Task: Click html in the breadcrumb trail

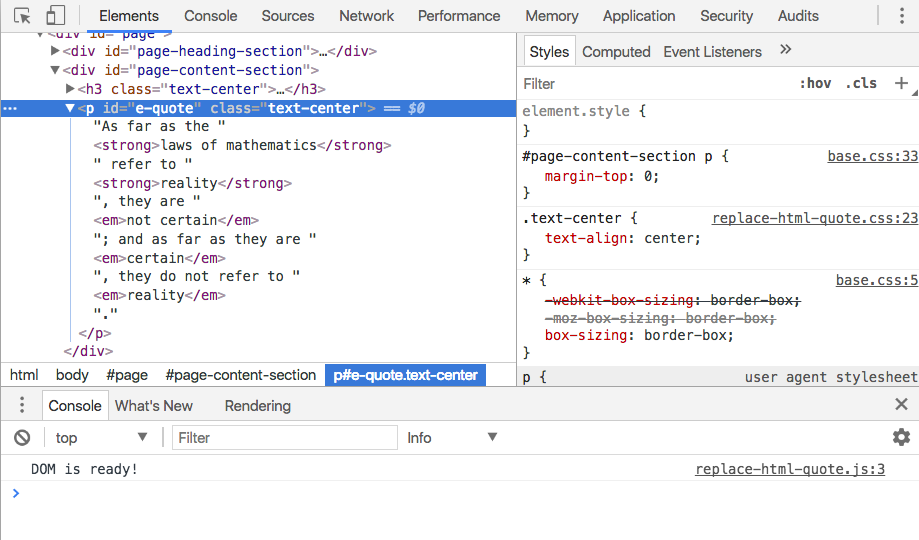Action: click(24, 375)
